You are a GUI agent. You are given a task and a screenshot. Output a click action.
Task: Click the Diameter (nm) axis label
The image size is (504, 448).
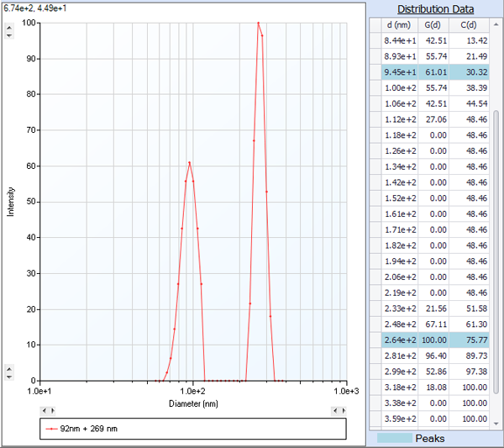click(192, 403)
